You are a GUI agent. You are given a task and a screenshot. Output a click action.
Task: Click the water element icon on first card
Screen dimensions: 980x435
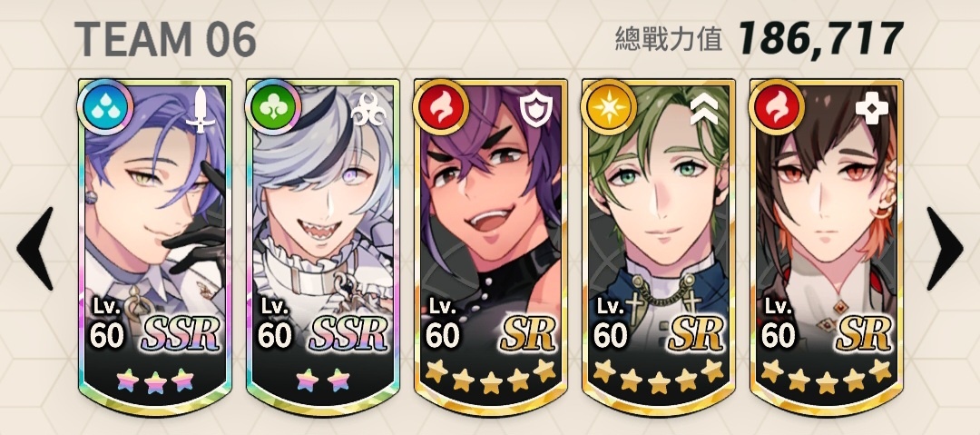click(x=105, y=108)
